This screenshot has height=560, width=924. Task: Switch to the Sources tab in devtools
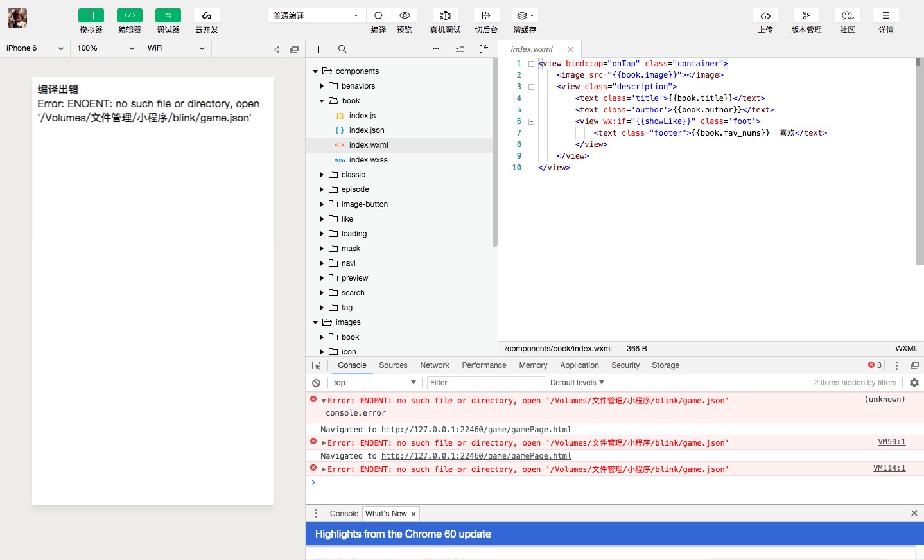tap(393, 365)
